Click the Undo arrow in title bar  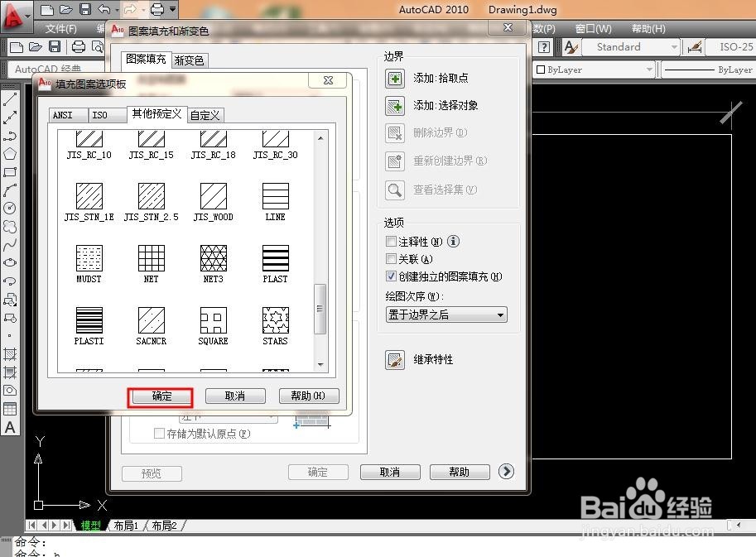point(104,9)
